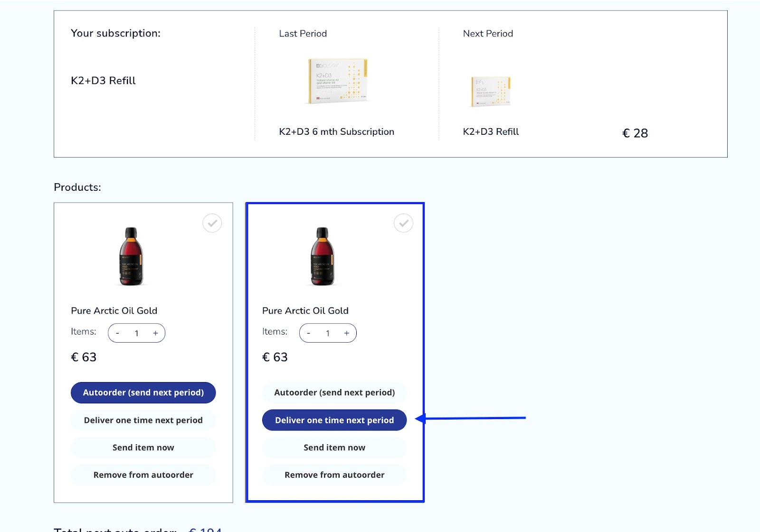Increase items with plus on second product card
760x532 pixels.
coord(347,333)
